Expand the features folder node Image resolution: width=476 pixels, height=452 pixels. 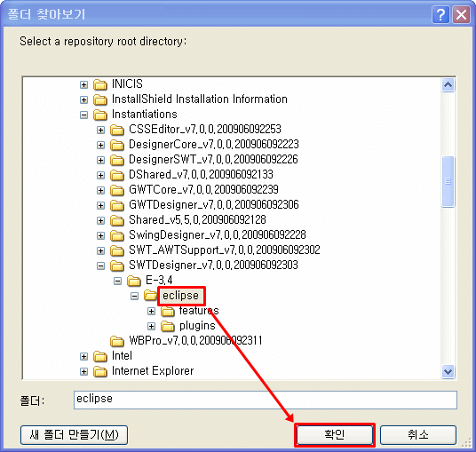152,311
